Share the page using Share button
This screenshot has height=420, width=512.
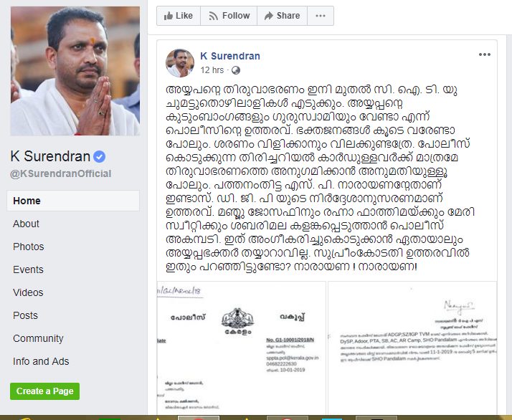point(282,16)
